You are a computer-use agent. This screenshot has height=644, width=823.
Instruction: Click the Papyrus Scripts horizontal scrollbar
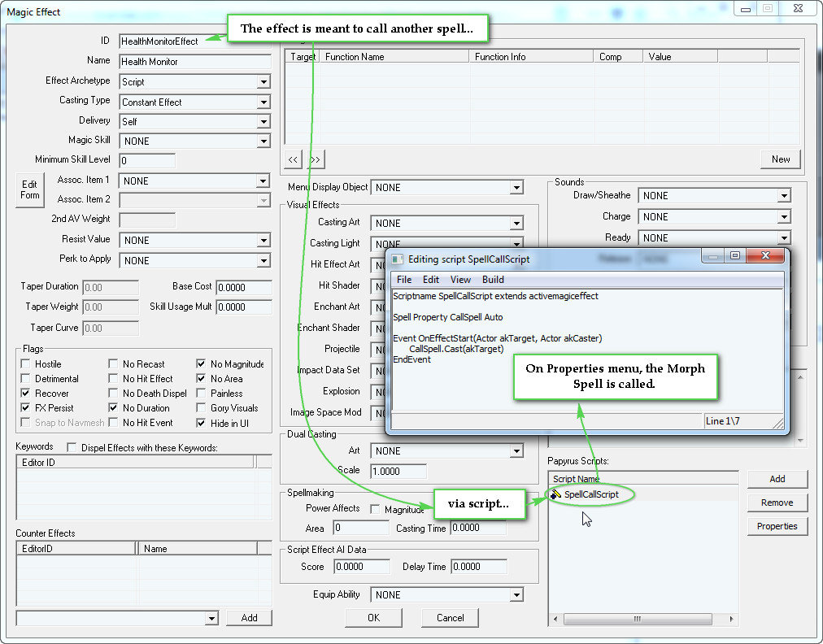pos(639,619)
